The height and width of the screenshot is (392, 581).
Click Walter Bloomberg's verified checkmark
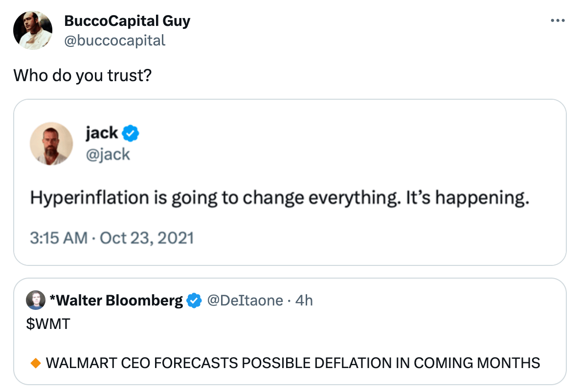pos(195,301)
